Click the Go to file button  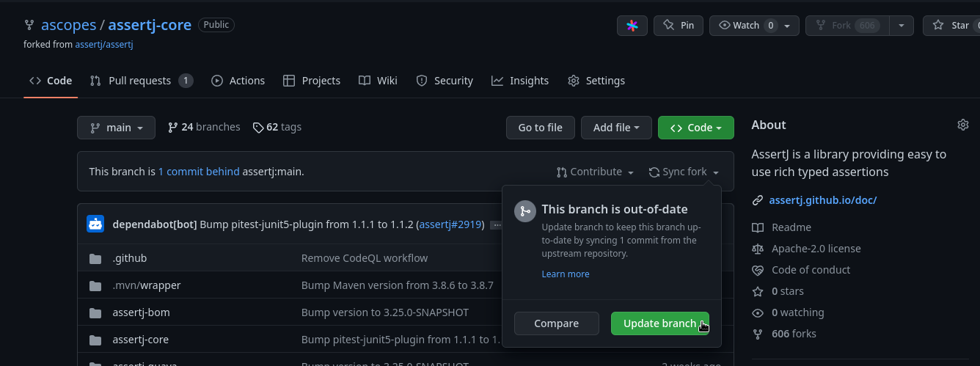541,128
